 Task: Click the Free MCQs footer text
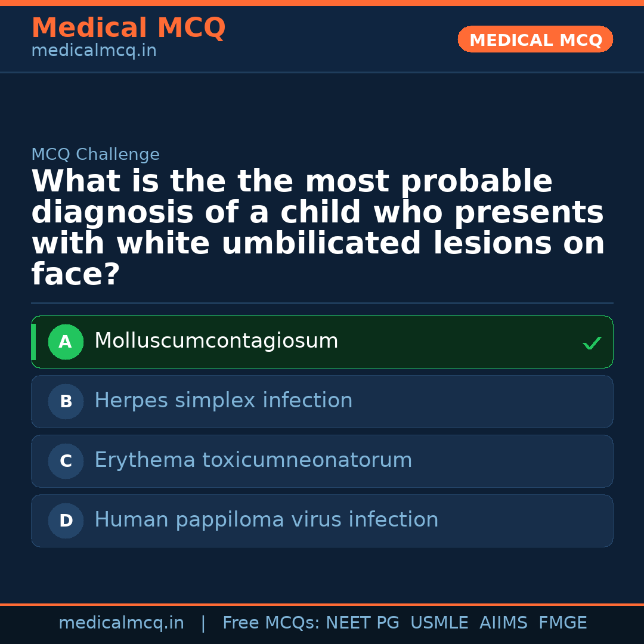[271, 623]
